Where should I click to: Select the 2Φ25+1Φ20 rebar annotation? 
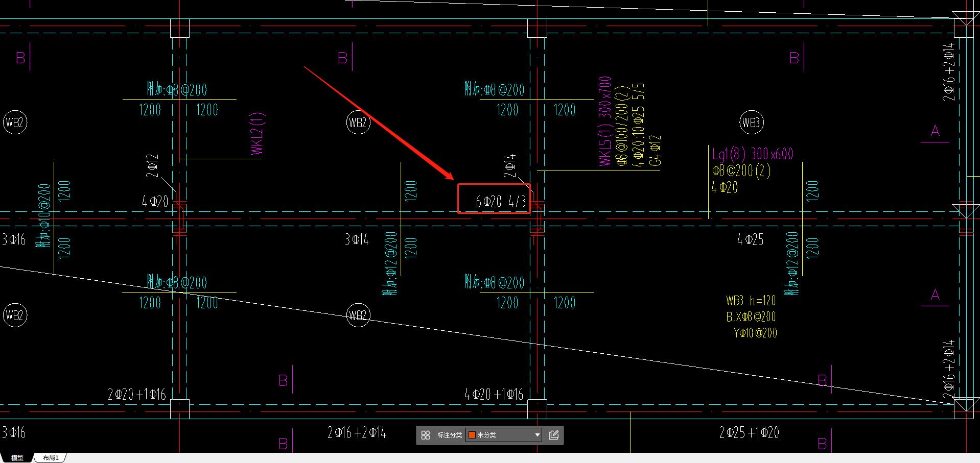tap(749, 433)
